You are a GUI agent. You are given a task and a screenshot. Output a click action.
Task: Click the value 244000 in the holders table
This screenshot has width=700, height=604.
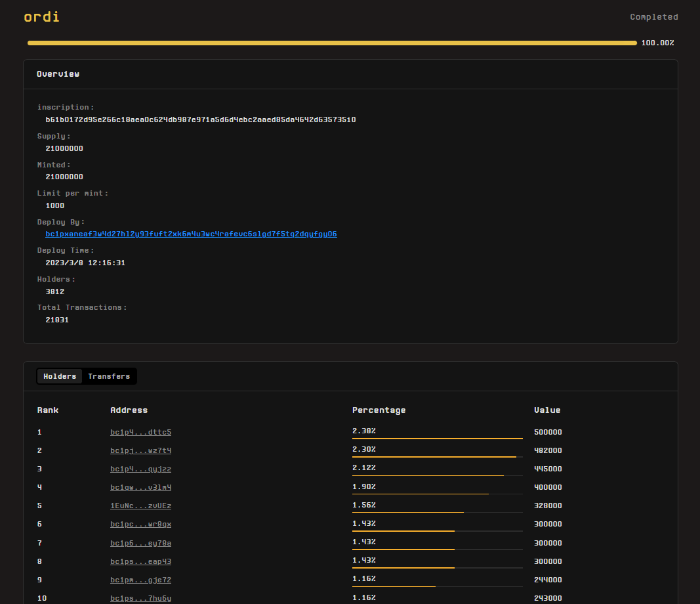[548, 580]
